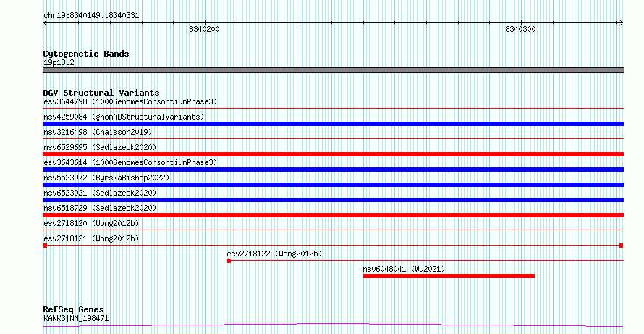Open variant nsv3216498 Chaisson2019 label
The image size is (644, 334).
point(98,132)
